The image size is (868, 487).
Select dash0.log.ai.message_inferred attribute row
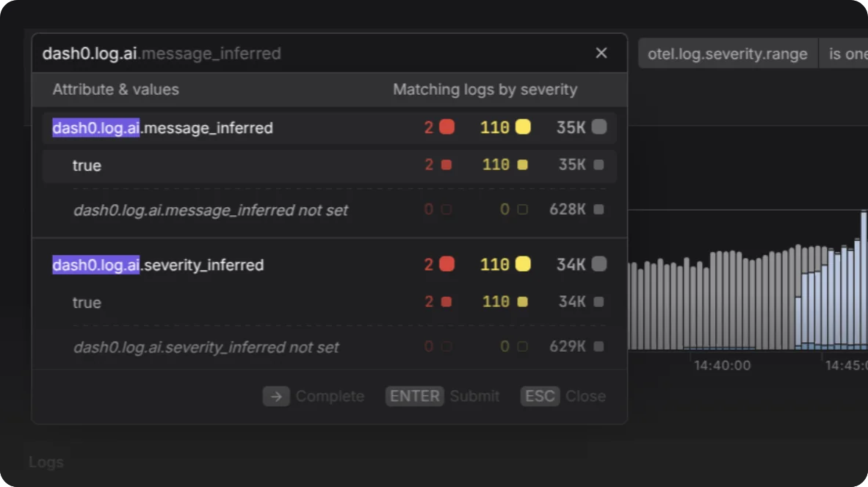tap(330, 128)
